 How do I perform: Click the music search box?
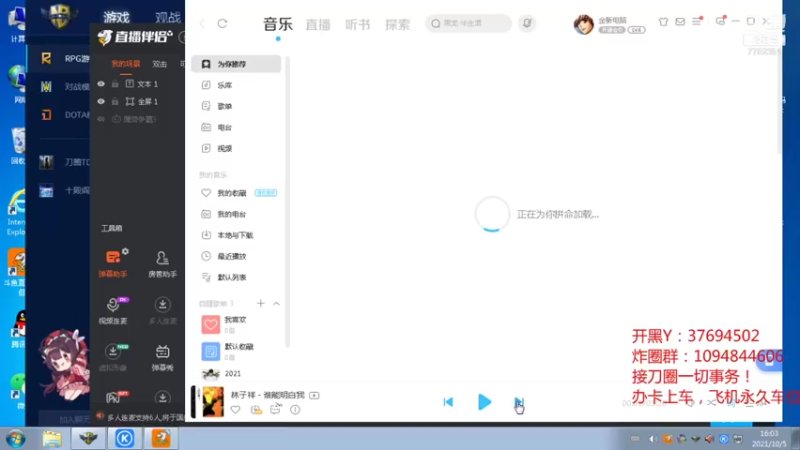[468, 23]
